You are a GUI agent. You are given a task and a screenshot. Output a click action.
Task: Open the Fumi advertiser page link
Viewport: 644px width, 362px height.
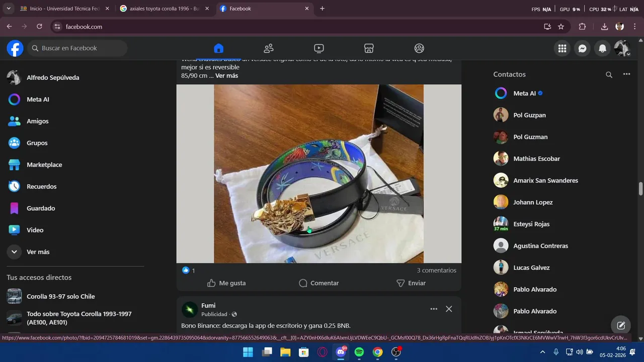[208, 306]
